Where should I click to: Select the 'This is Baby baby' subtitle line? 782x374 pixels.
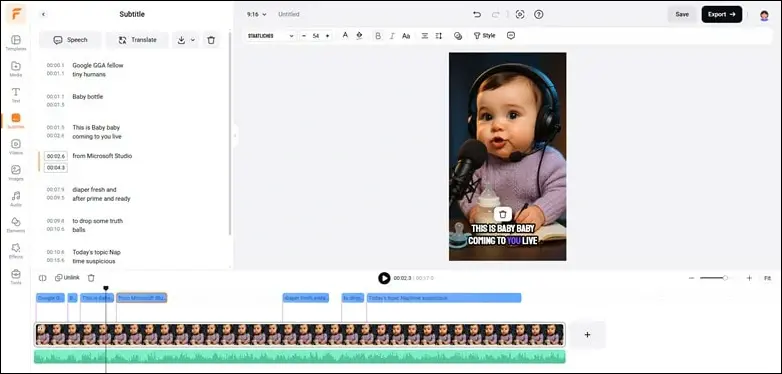(96, 128)
